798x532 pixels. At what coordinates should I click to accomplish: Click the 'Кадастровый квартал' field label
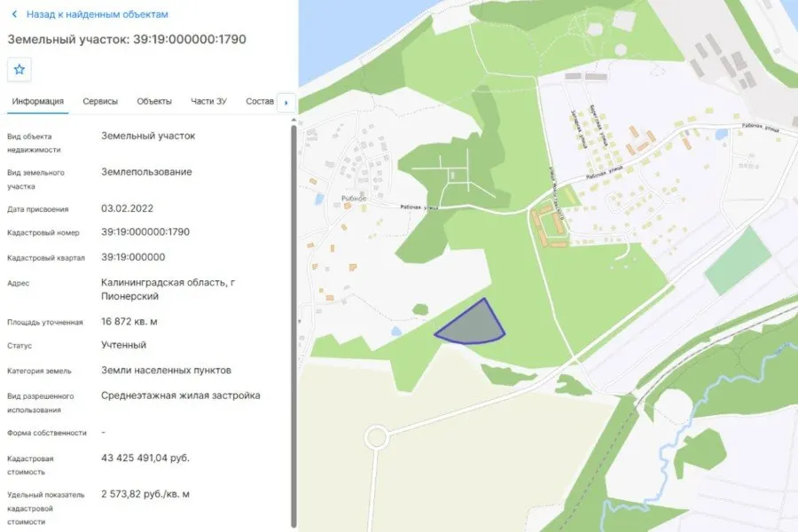(46, 258)
